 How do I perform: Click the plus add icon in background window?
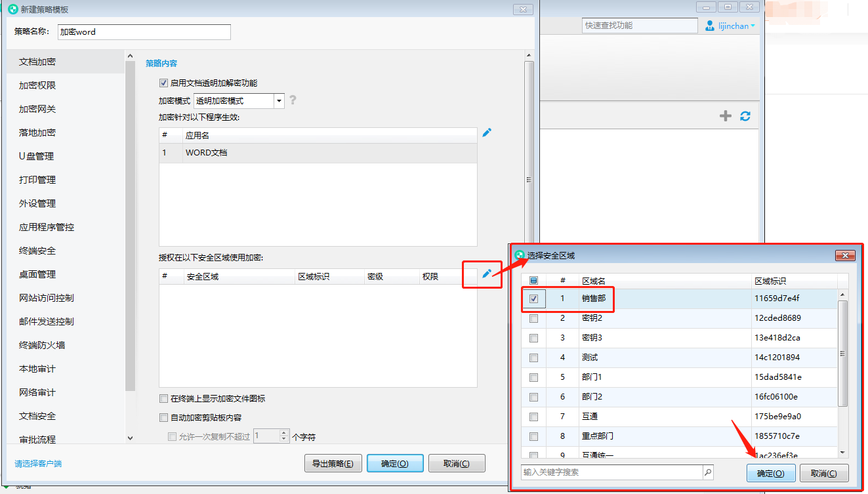tap(725, 116)
